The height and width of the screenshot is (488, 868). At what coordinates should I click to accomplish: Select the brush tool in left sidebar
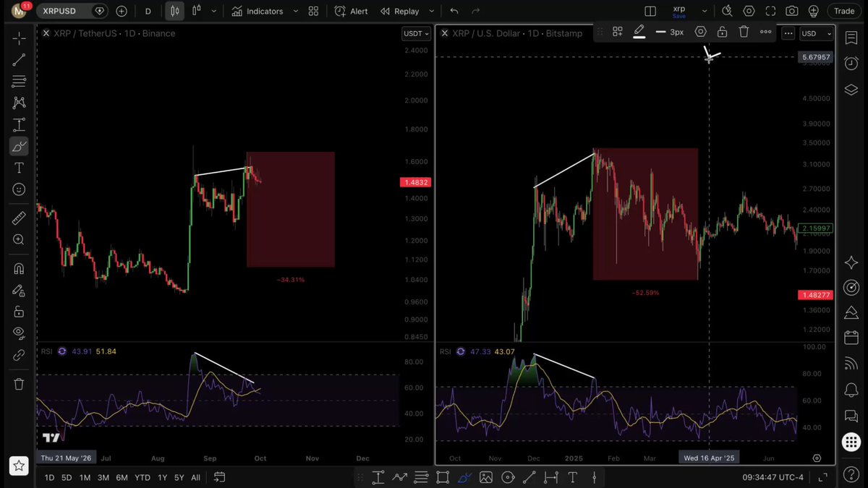pos(19,146)
